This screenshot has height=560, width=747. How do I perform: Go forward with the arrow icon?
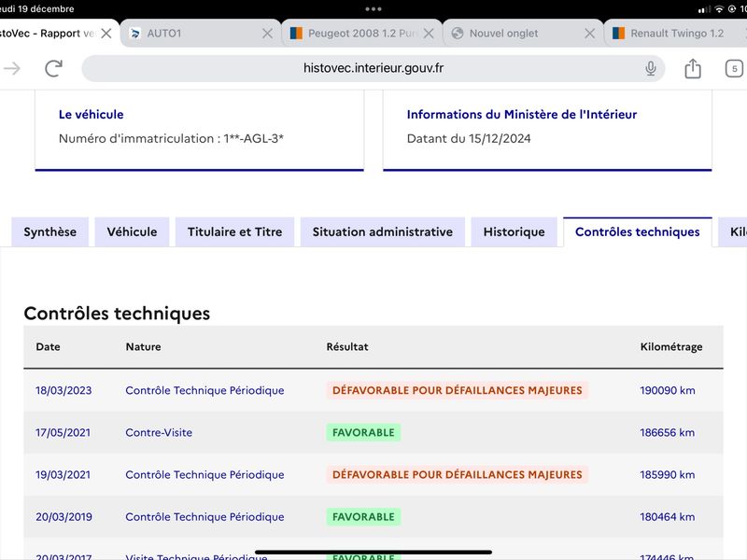click(12, 68)
